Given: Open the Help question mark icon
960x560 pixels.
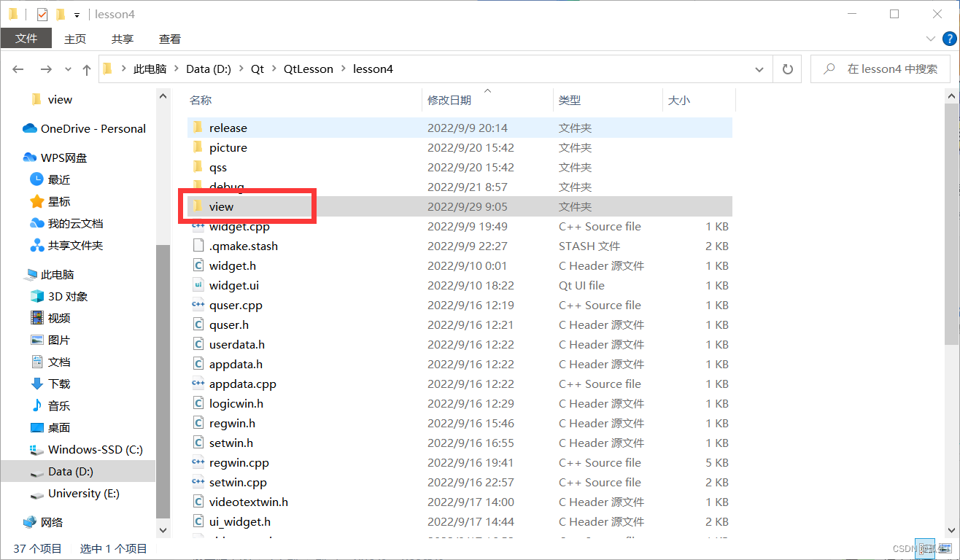Looking at the screenshot, I should point(949,38).
